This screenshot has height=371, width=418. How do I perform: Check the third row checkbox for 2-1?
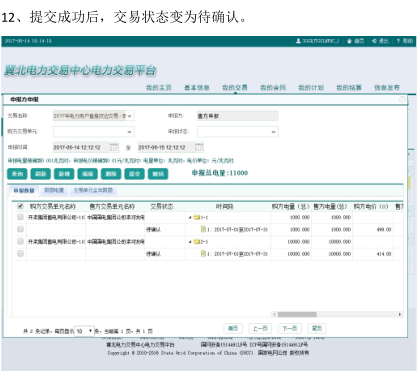(20, 241)
